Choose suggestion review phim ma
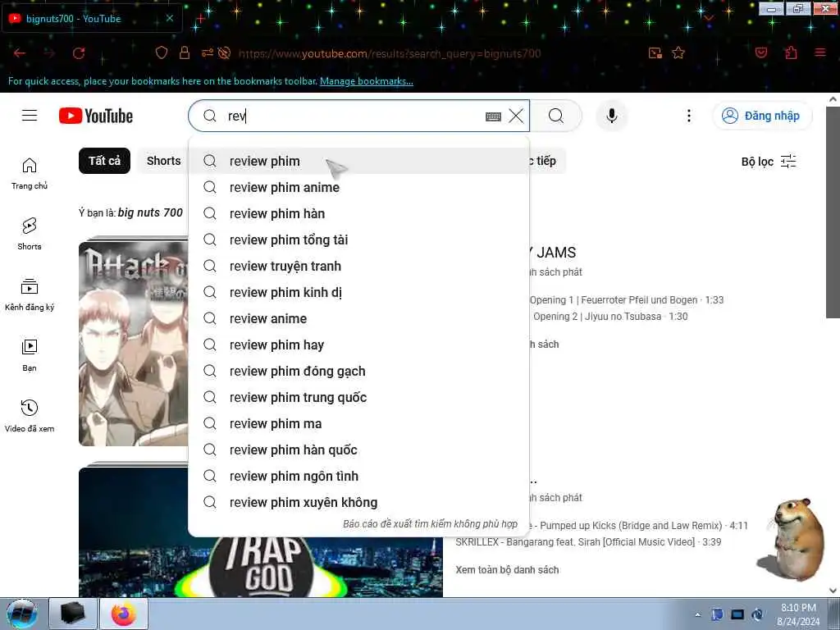The height and width of the screenshot is (630, 840). click(x=359, y=424)
